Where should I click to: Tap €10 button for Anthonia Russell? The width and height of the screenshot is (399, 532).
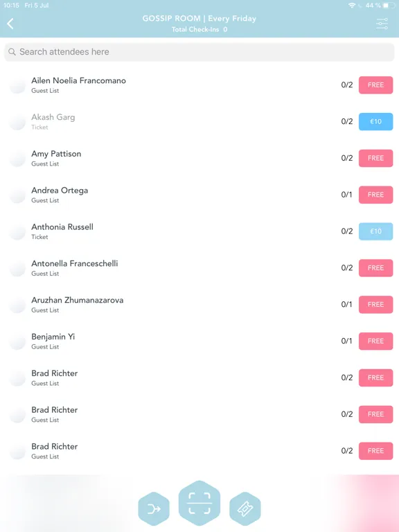point(376,231)
